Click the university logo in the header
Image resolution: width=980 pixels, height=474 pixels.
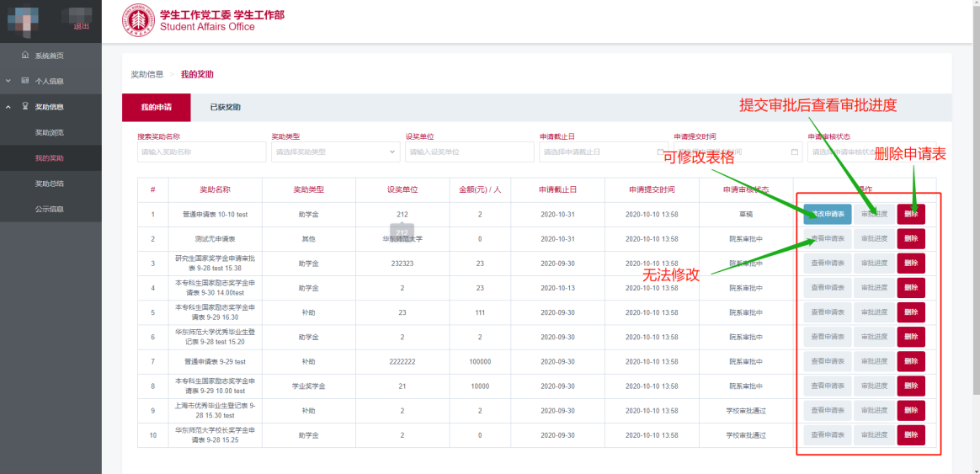tap(138, 20)
